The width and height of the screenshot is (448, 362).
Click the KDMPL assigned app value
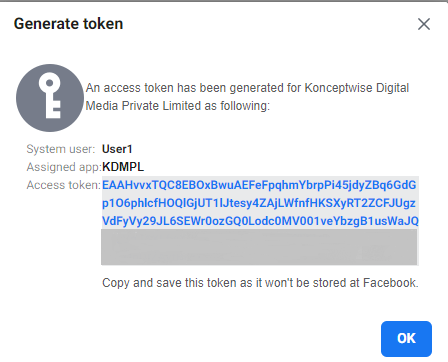point(123,167)
